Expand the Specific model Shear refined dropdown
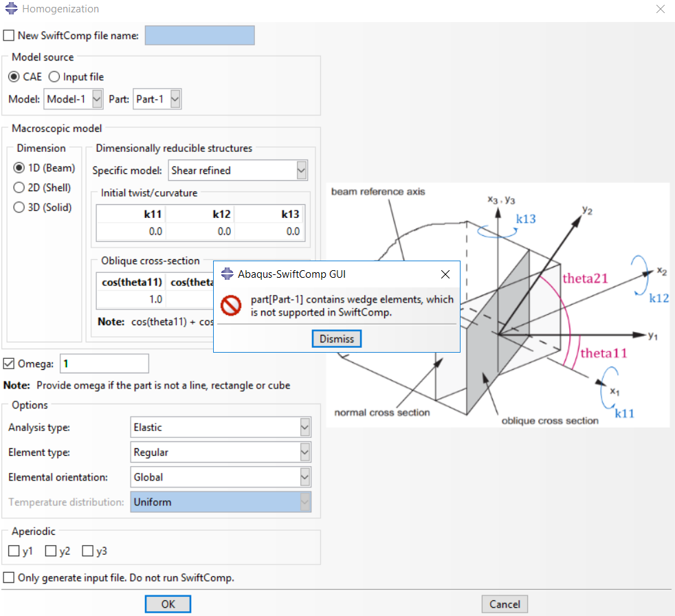 301,170
